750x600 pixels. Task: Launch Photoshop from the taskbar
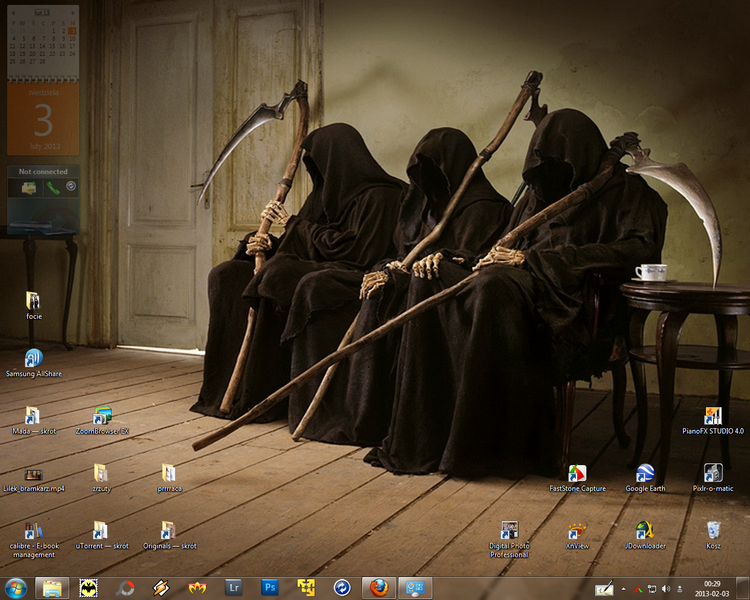coord(270,588)
